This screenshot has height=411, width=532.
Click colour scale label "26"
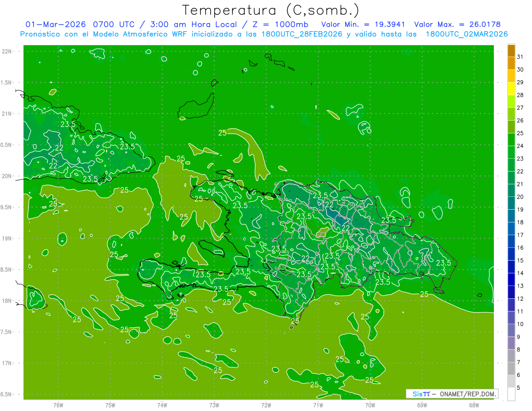pyautogui.click(x=520, y=121)
